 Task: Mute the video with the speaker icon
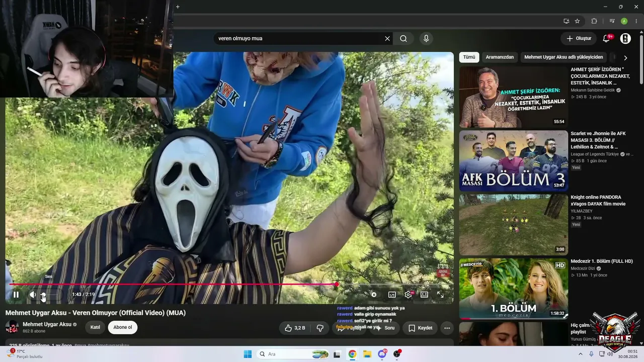coord(32,295)
